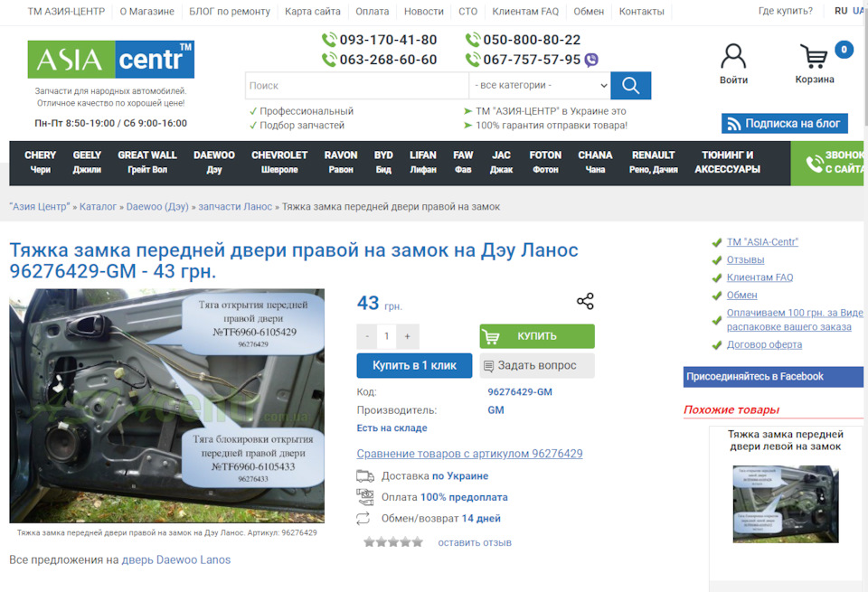Open the О Магазине top link
The height and width of the screenshot is (592, 868).
coord(146,11)
